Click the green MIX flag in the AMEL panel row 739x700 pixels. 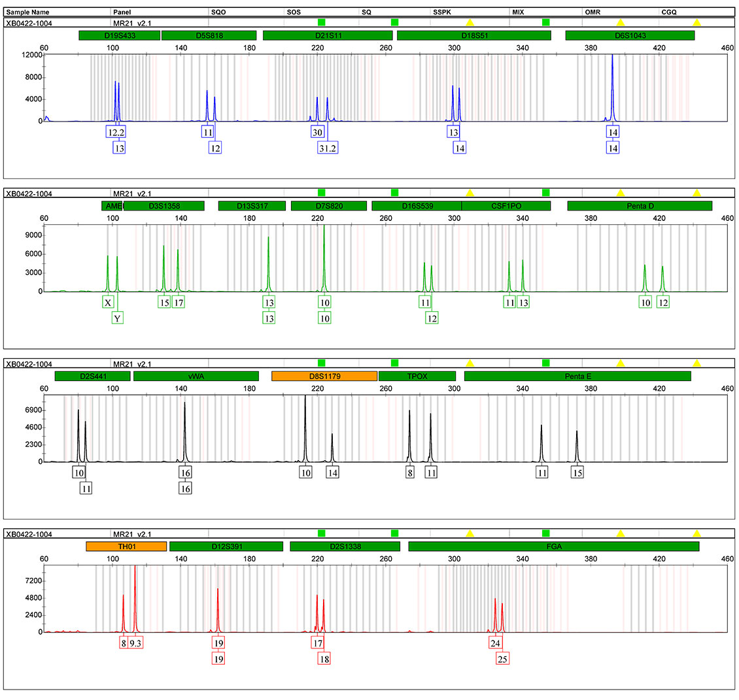pos(546,192)
